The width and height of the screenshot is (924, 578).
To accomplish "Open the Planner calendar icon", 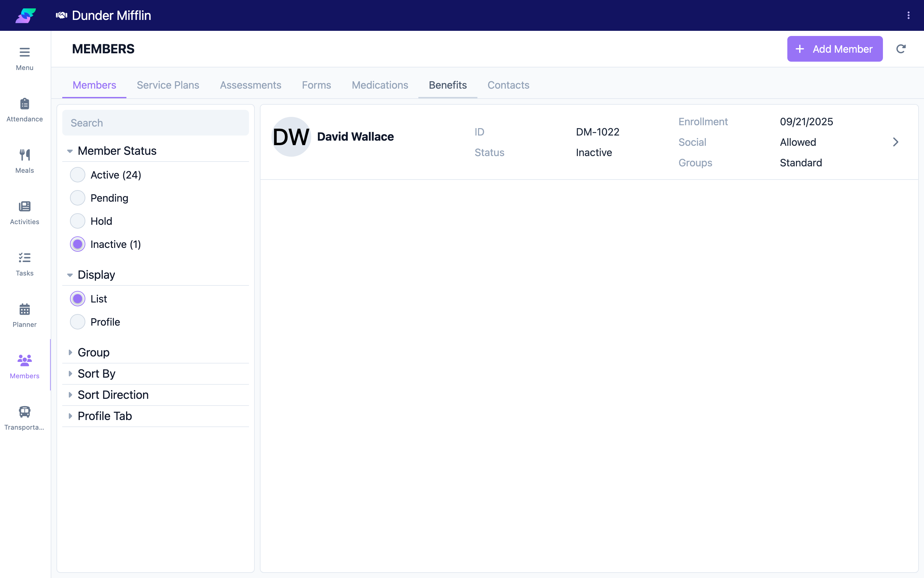I will pos(24,309).
